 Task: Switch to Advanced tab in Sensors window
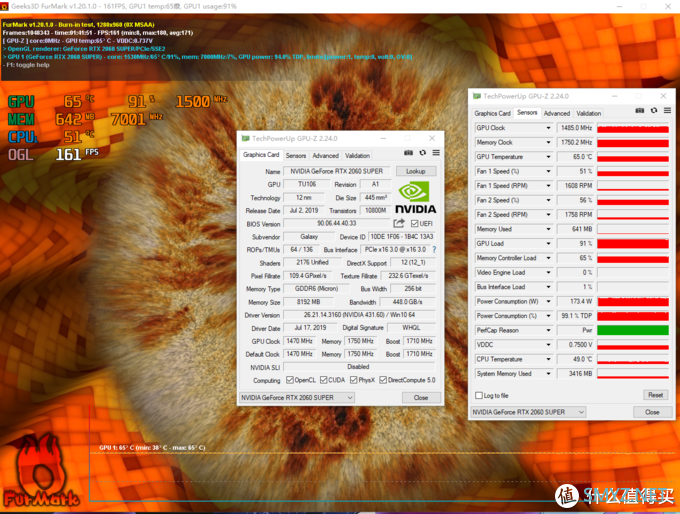(x=556, y=113)
